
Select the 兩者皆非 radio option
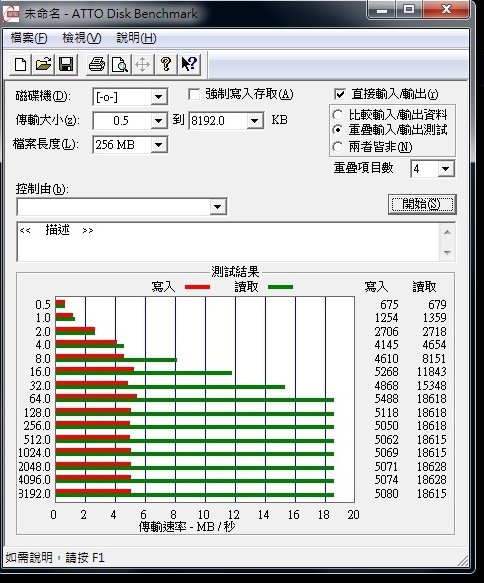337,147
